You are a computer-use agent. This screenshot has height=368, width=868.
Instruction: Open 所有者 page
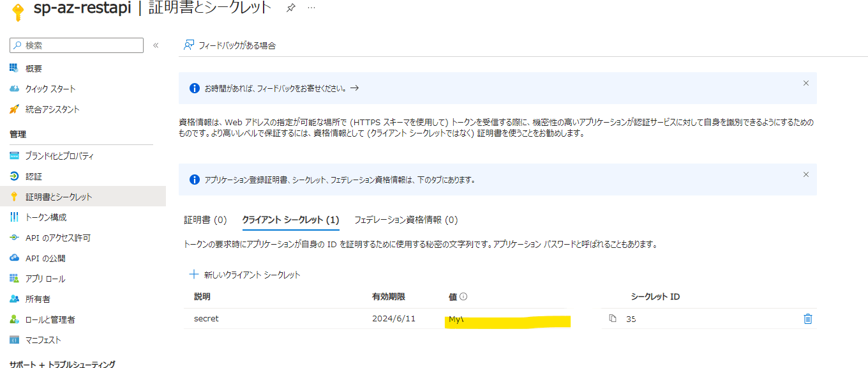(x=38, y=299)
